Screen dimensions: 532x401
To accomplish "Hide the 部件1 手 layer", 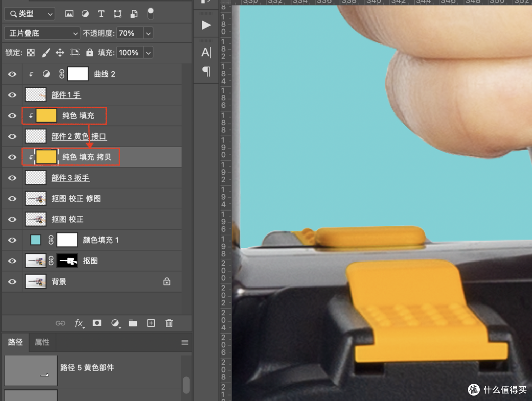I will click(x=12, y=95).
